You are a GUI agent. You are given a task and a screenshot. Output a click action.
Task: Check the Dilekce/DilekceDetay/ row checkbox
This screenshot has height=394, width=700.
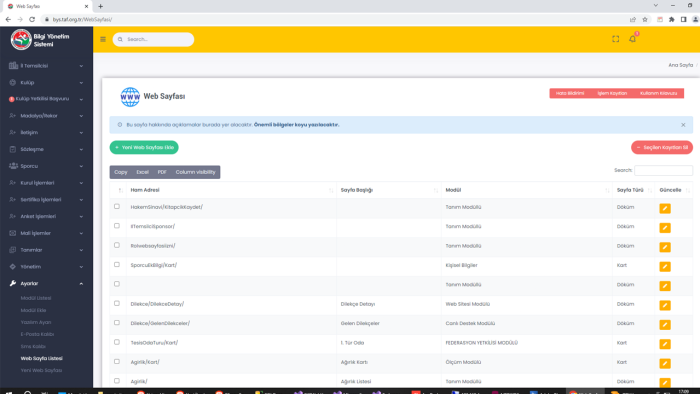[117, 303]
